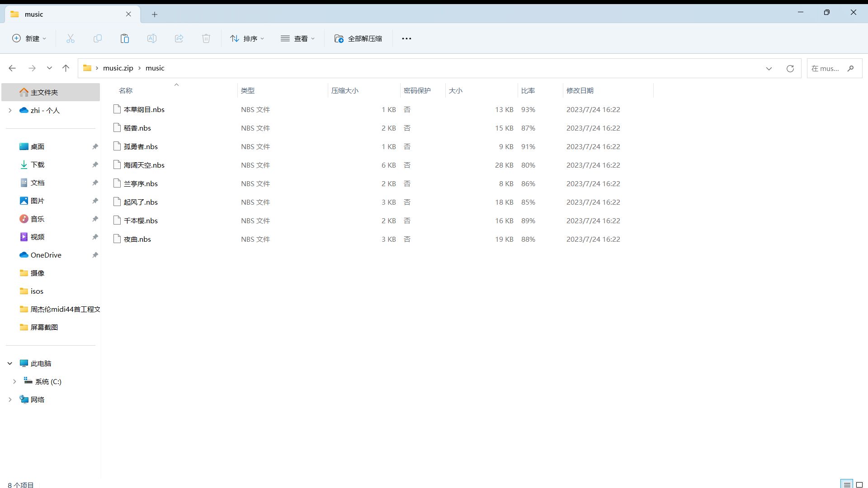Viewport: 868px width, 488px height.
Task: Refresh the current folder view
Action: tap(790, 68)
